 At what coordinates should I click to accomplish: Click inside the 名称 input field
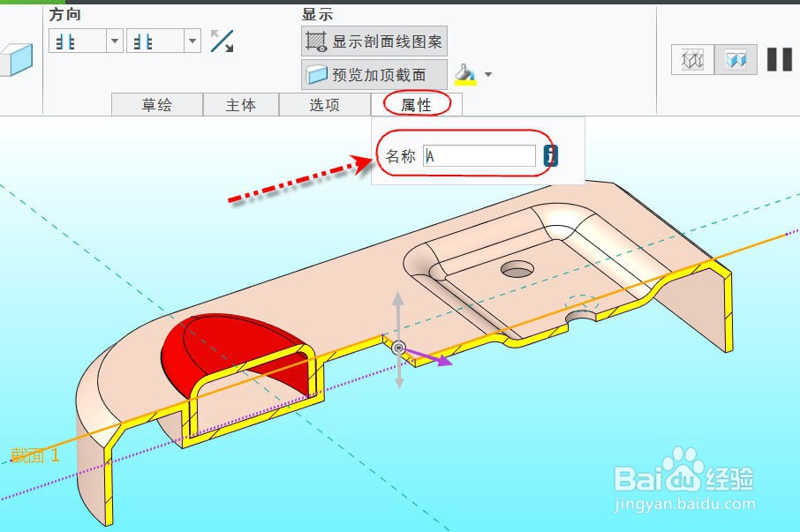(x=481, y=155)
